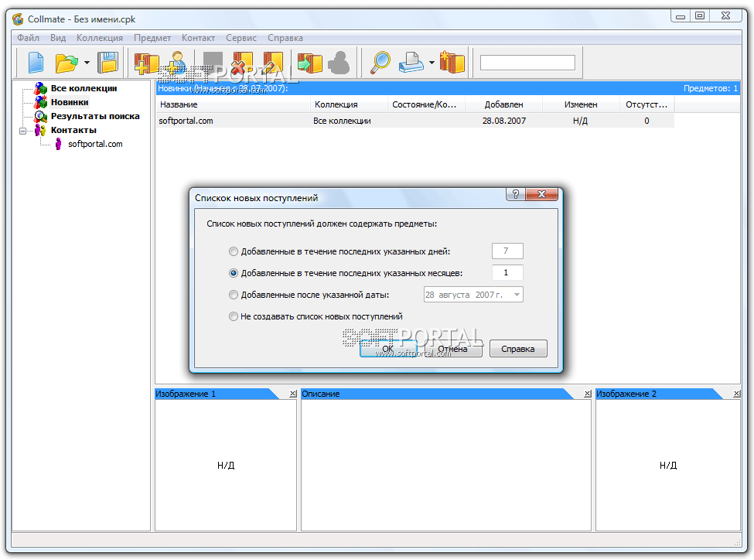The width and height of the screenshot is (754, 560).
Task: Click the toolbar quick search field
Action: click(x=527, y=63)
